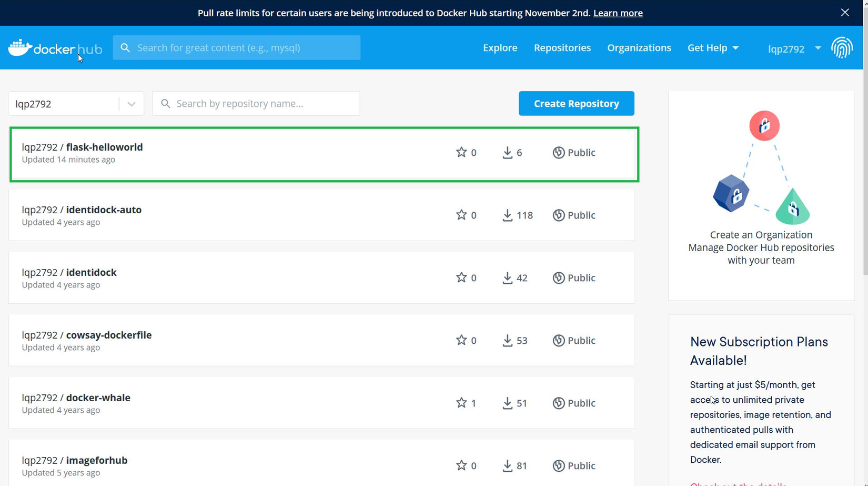868x486 pixels.
Task: Click Public visibility icon for cowsay-dockerfile
Action: [x=559, y=340]
